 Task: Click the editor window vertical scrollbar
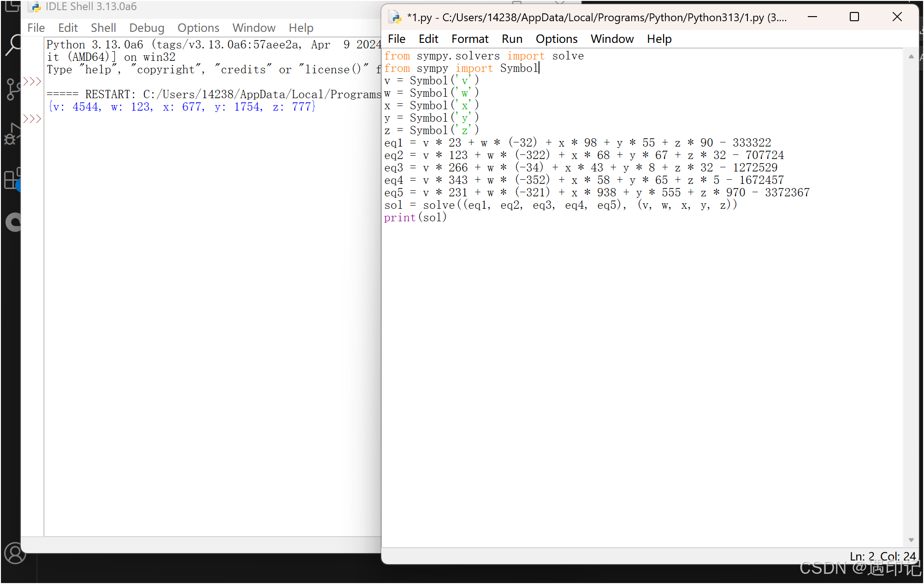pos(911,300)
